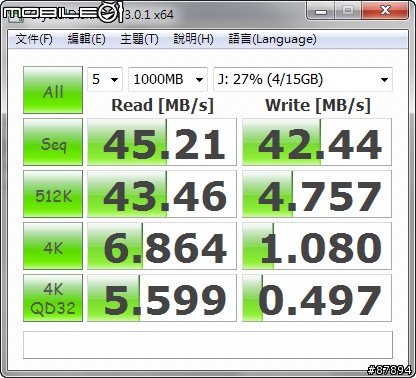Image resolution: width=416 pixels, height=378 pixels.
Task: Select the Seq read result 45.21
Action: tap(162, 142)
